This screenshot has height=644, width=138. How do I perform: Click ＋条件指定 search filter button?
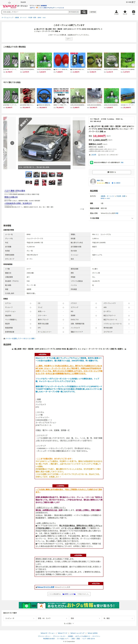click(93, 12)
